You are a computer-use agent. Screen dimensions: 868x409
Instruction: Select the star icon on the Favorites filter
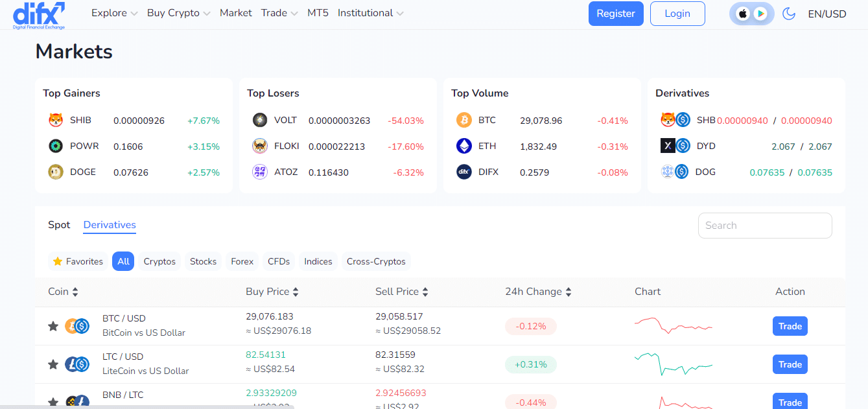(58, 261)
